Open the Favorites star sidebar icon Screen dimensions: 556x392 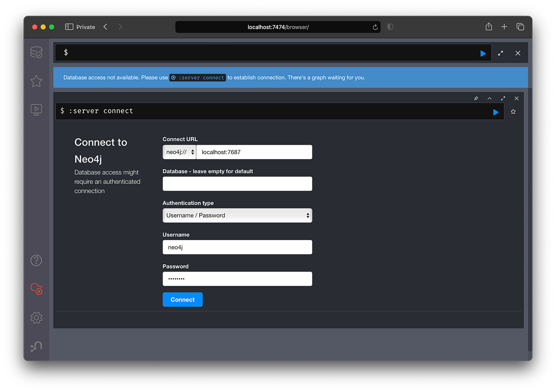tap(36, 81)
